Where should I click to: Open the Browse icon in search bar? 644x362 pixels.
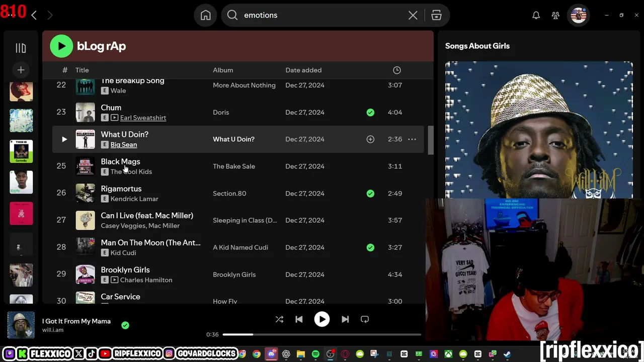click(436, 15)
